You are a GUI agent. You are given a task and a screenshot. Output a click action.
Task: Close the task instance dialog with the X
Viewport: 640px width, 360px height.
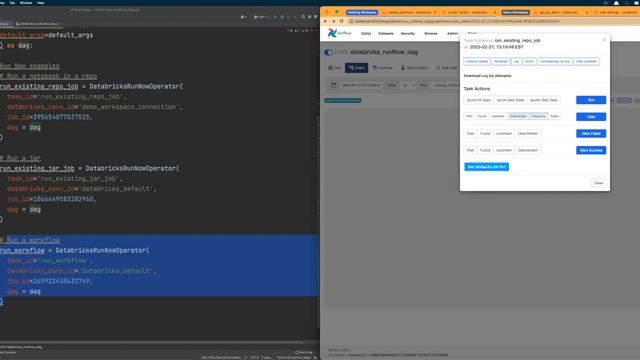604,40
